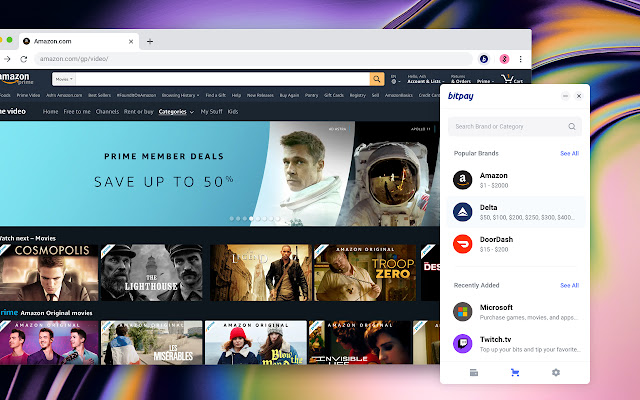640x400 pixels.
Task: Open the Microsoft logo entry
Action: pos(462,312)
